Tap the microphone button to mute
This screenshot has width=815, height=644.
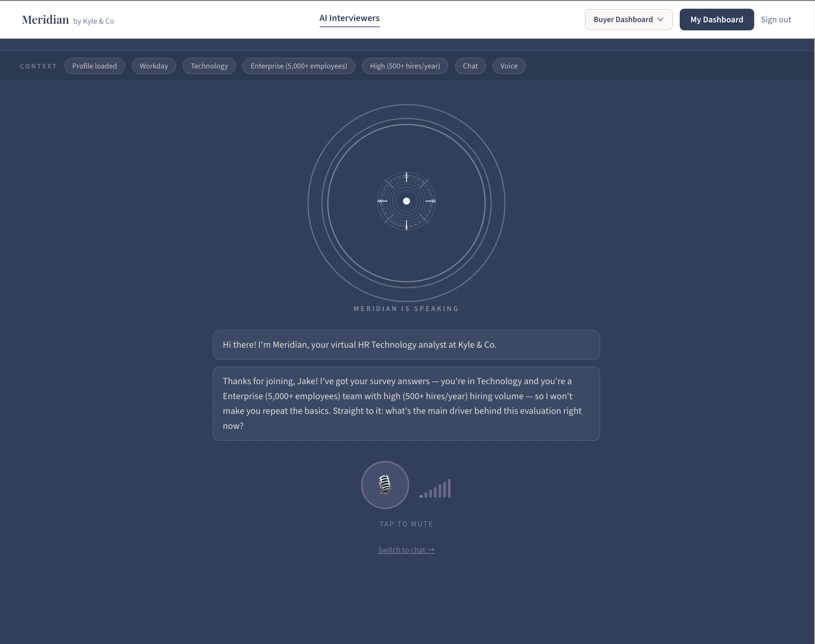click(x=385, y=485)
